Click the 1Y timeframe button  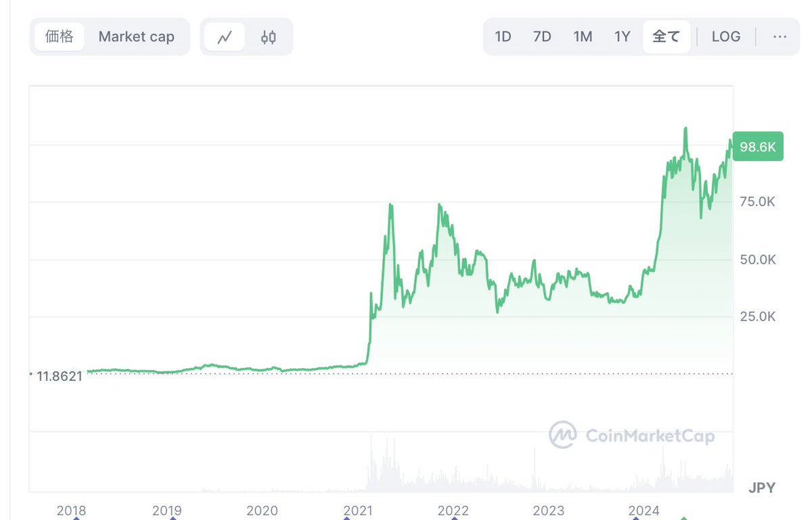point(621,37)
